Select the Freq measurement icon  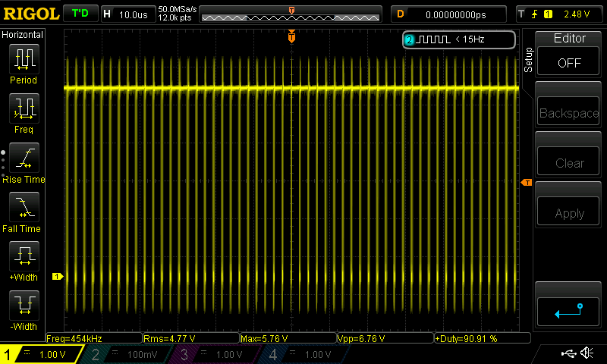[24, 108]
